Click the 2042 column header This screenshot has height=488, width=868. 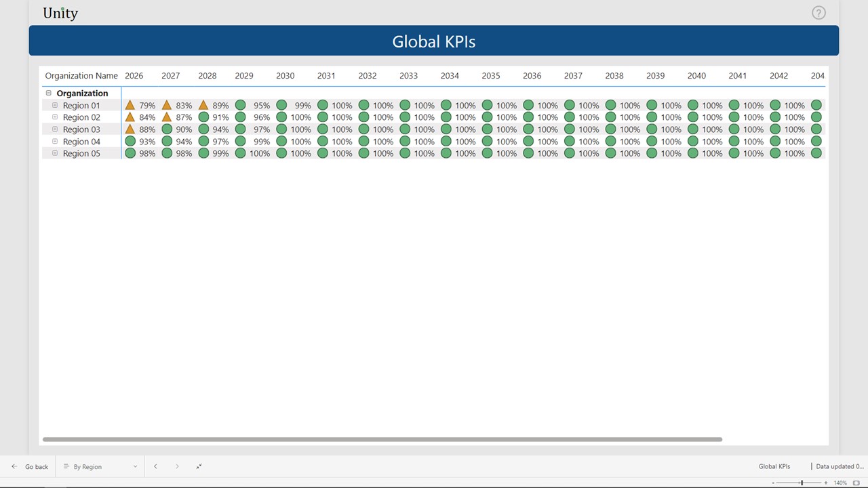pos(779,76)
